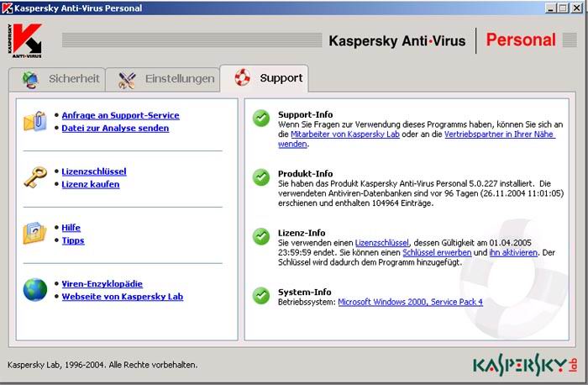The width and height of the screenshot is (588, 385).
Task: Click Vertriebspartner in Ihrer Nähe link
Action: [499, 134]
